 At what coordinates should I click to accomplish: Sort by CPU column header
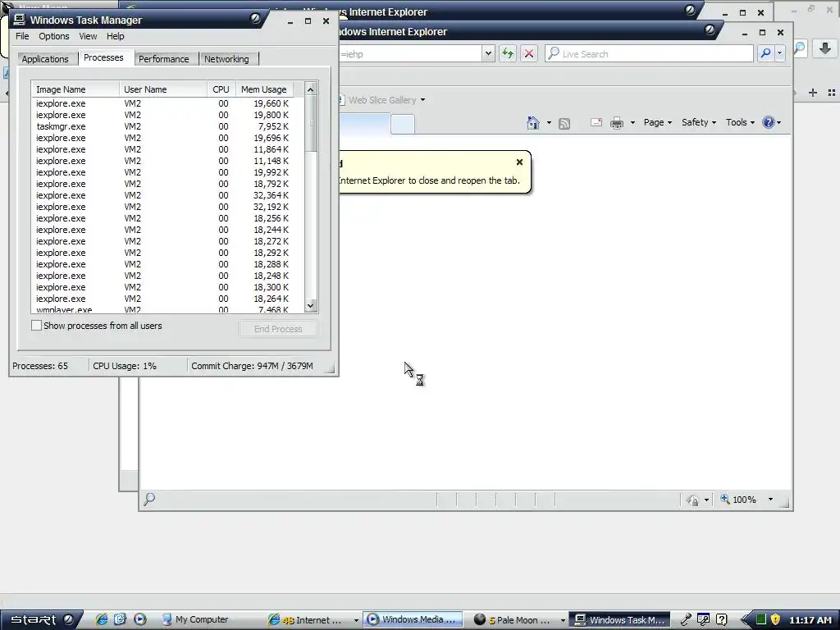(x=221, y=89)
